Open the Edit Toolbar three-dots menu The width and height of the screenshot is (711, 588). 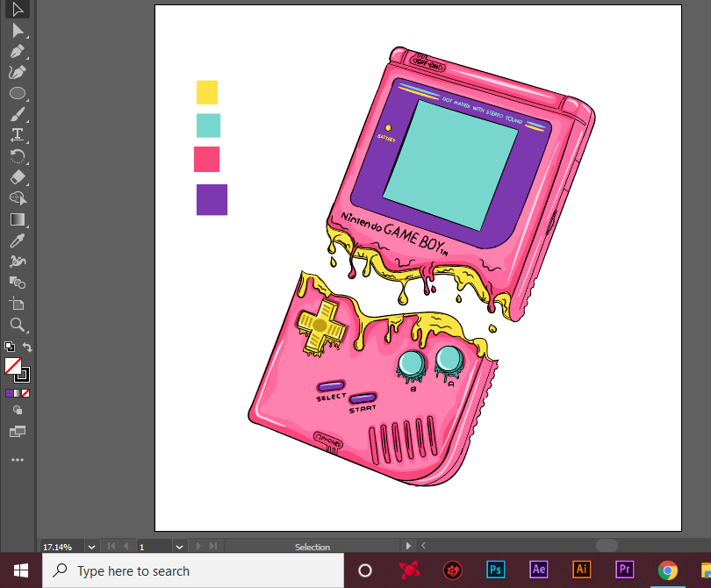coord(18,460)
